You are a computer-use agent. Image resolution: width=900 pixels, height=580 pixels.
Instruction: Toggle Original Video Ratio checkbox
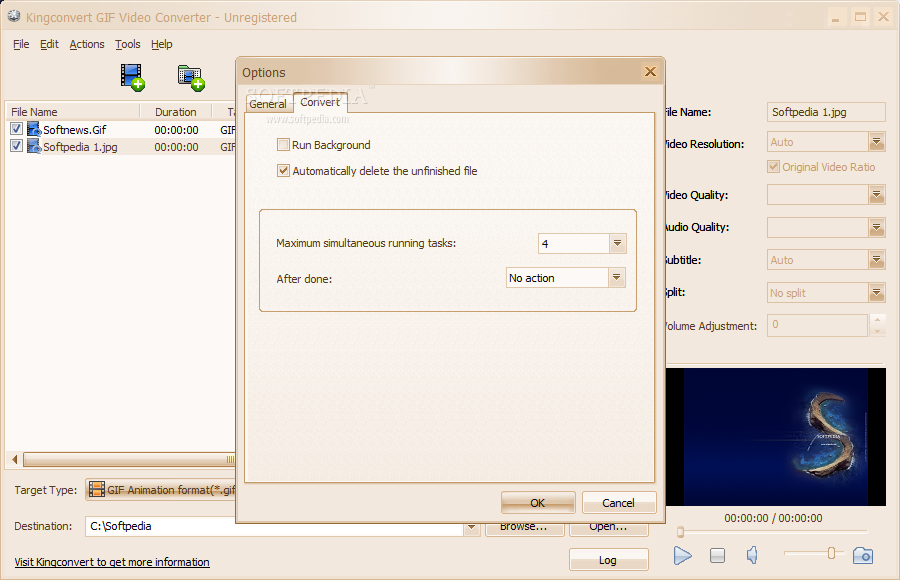[774, 167]
